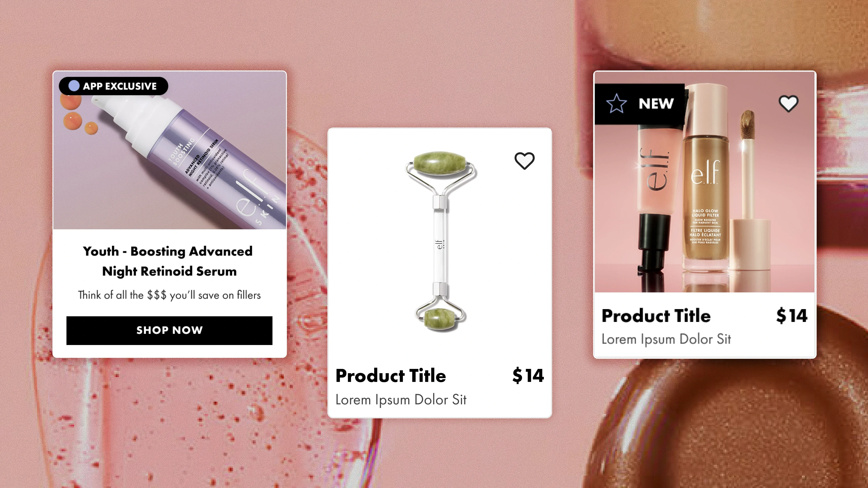Image resolution: width=868 pixels, height=488 pixels.
Task: Toggle the filled heart on the Halo Glow card
Action: click(788, 103)
